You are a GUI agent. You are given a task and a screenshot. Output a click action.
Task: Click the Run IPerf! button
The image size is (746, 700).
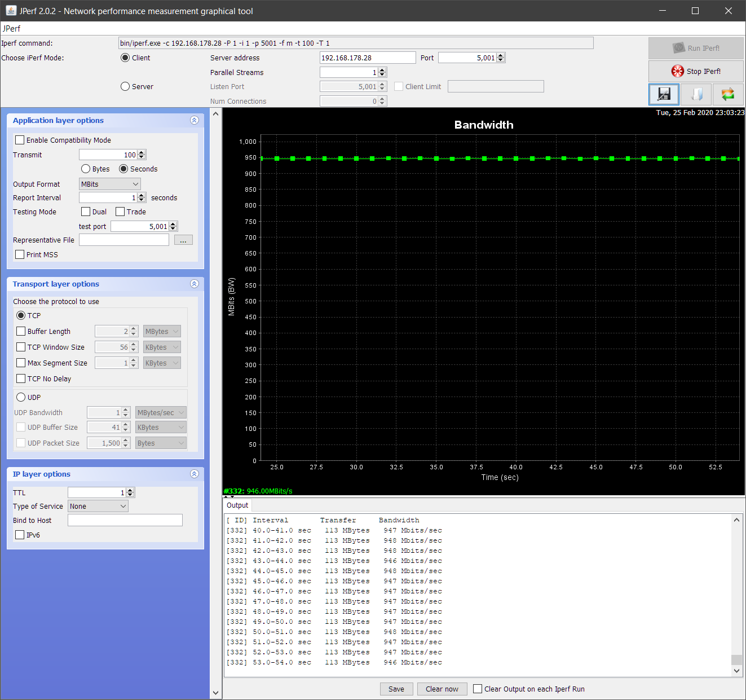(x=696, y=48)
